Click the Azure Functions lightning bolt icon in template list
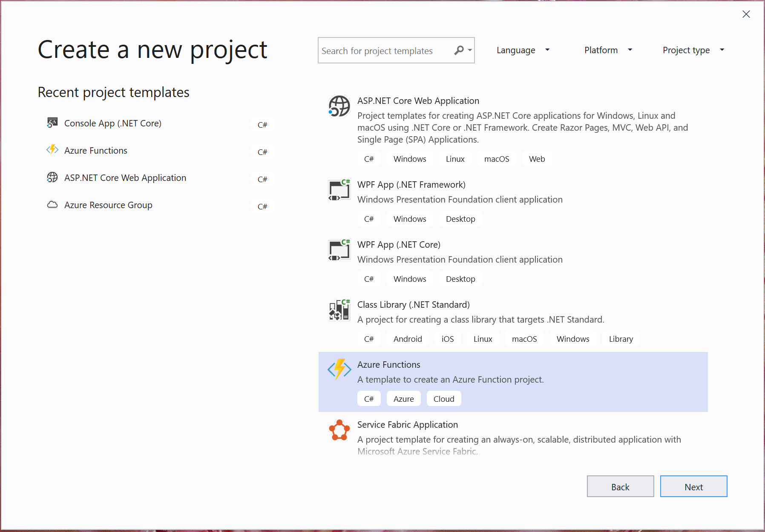 click(339, 369)
